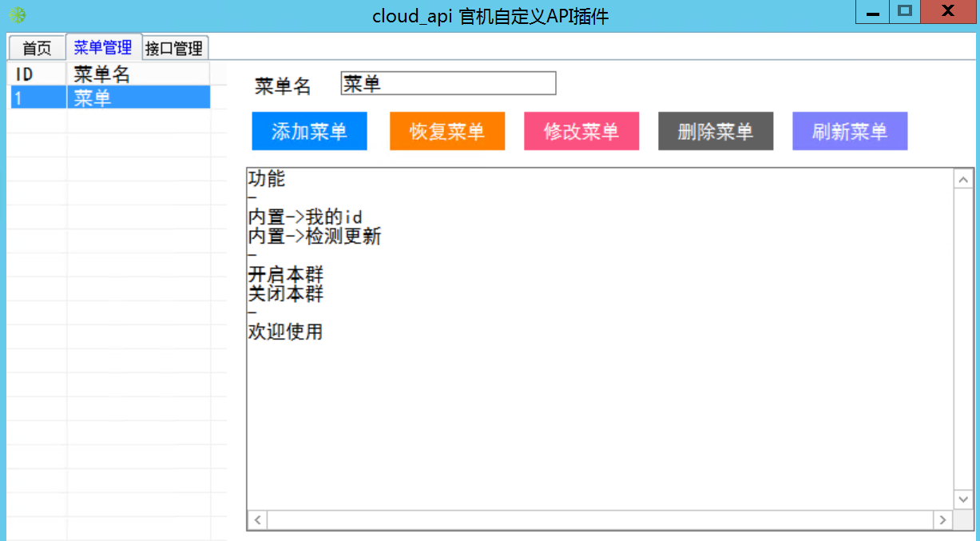Switch to the 首页 tab

click(37, 48)
